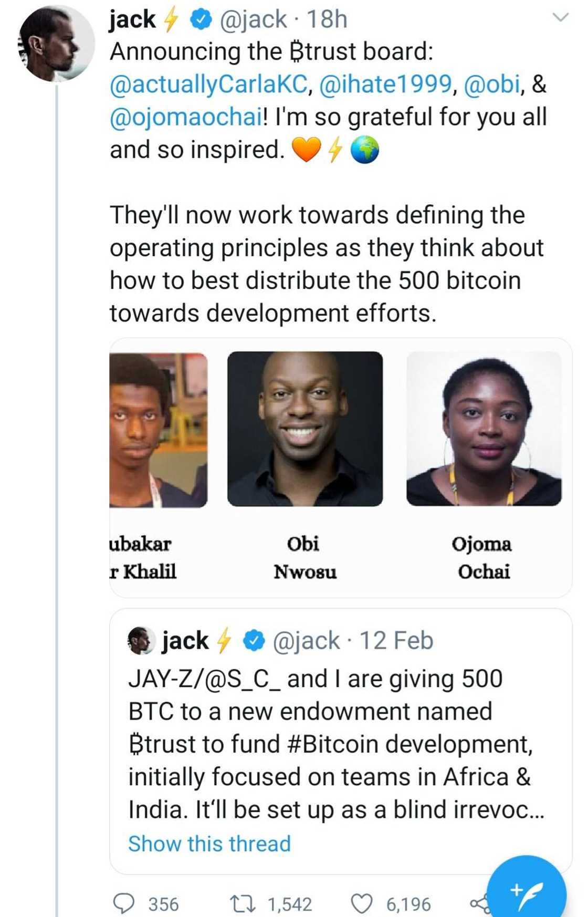This screenshot has width=588, height=917.
Task: Tap the reply speech bubble icon
Action: coord(124,904)
